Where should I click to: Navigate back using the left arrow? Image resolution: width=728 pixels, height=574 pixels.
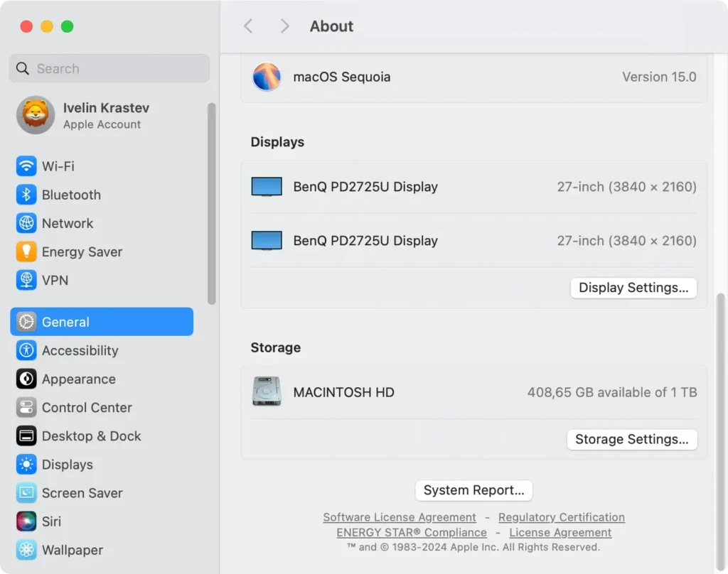click(x=247, y=26)
